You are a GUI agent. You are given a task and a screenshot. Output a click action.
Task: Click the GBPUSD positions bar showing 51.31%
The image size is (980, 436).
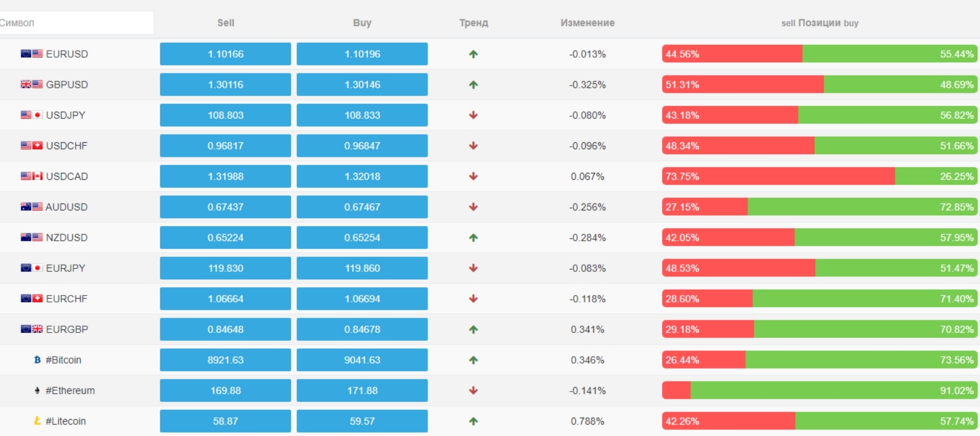click(x=819, y=84)
